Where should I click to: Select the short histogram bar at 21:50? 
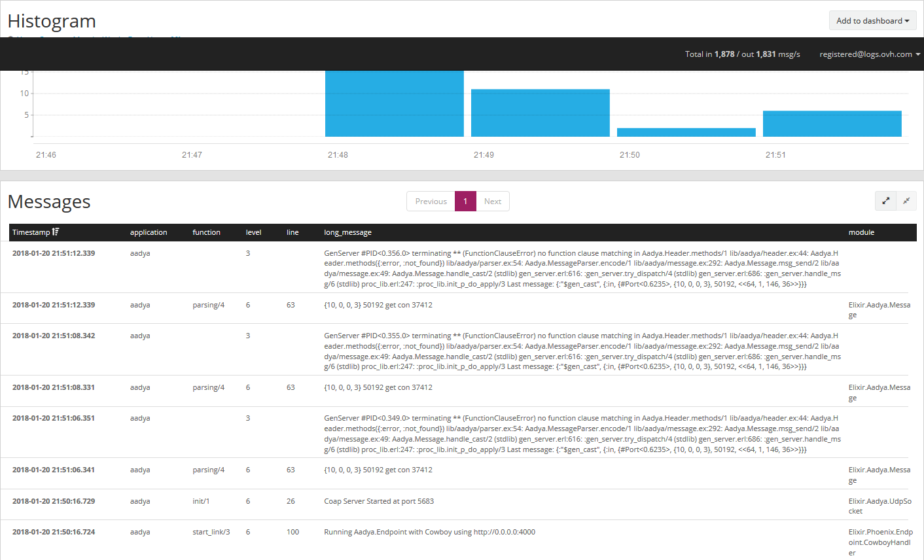click(686, 132)
